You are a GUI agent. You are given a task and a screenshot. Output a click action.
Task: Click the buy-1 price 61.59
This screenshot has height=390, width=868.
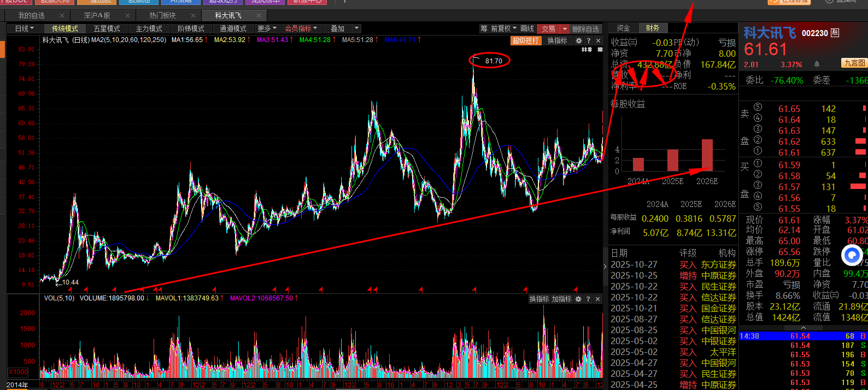tap(789, 165)
